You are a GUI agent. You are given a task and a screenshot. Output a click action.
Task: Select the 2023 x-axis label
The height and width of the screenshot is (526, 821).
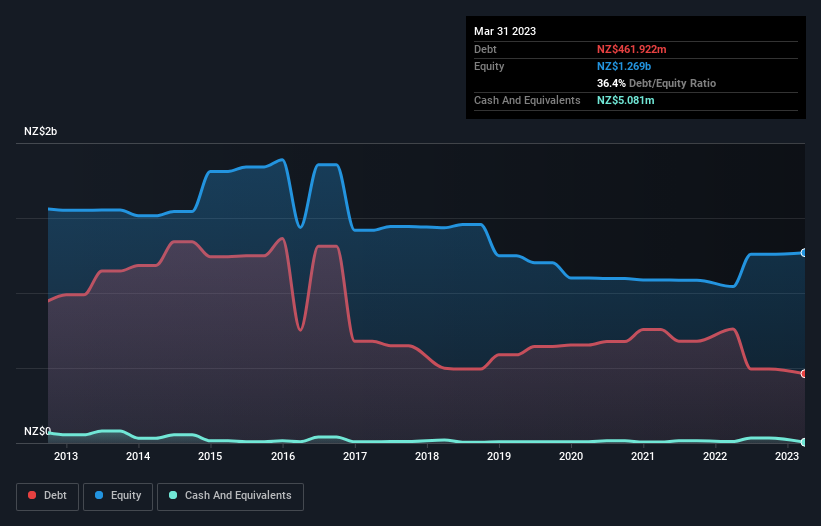click(786, 456)
